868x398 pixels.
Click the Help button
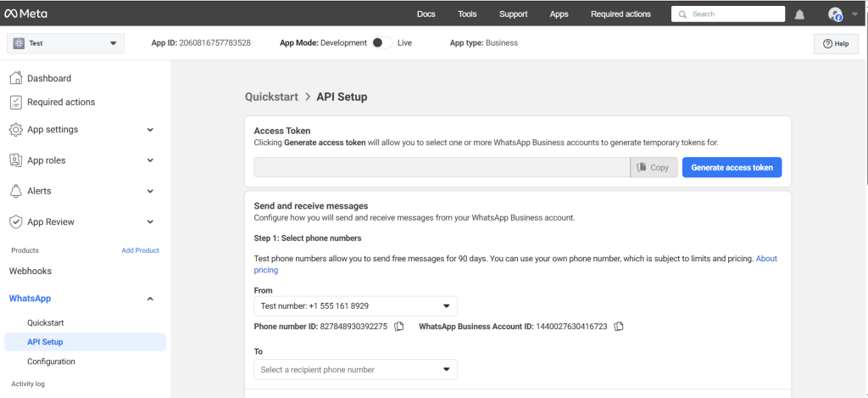click(x=835, y=44)
